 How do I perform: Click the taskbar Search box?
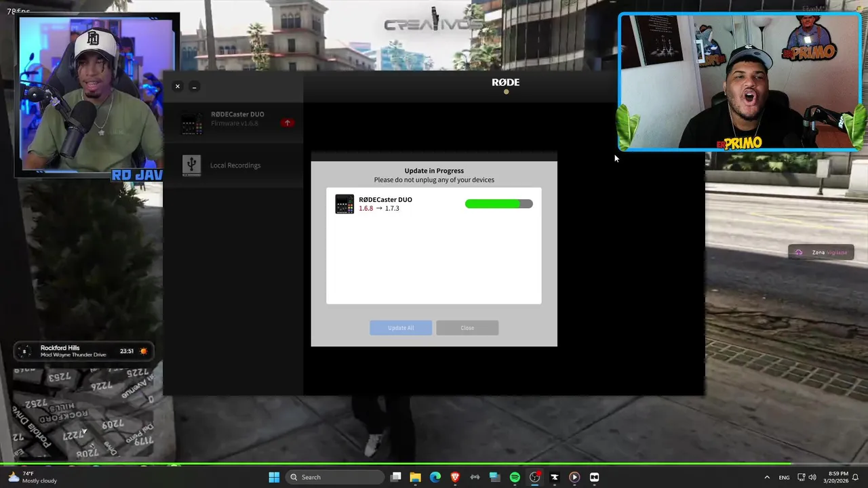[x=335, y=477]
